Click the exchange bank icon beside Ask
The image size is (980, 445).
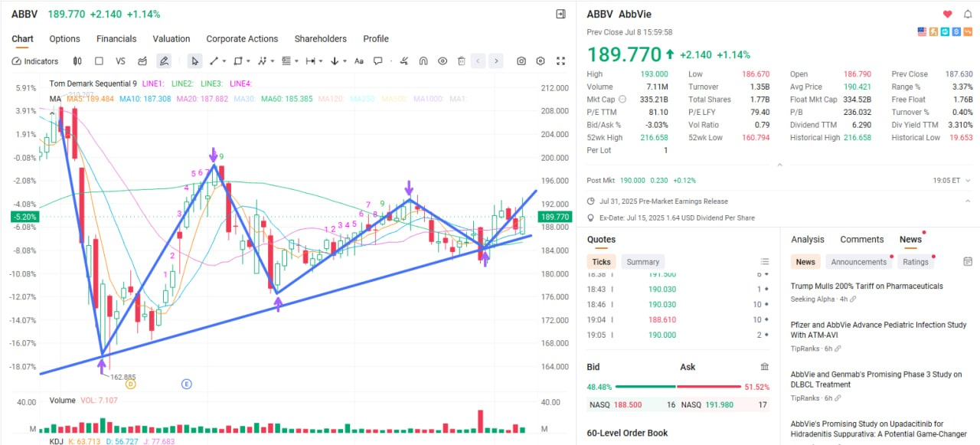(x=764, y=367)
